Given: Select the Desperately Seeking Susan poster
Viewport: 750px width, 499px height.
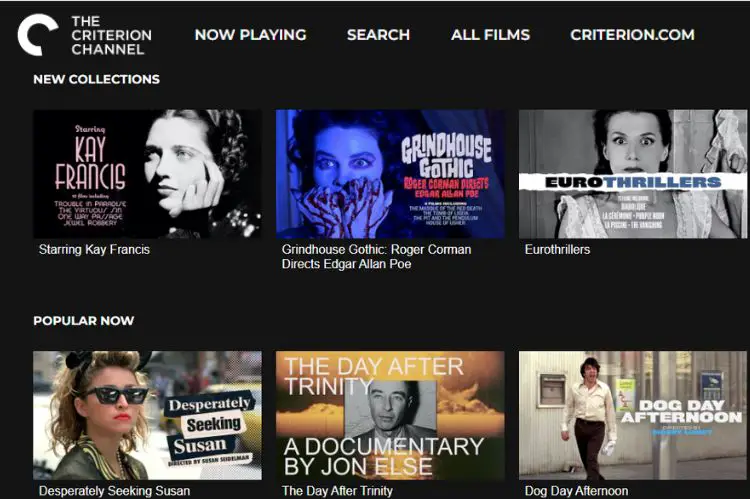Looking at the screenshot, I should click(147, 415).
